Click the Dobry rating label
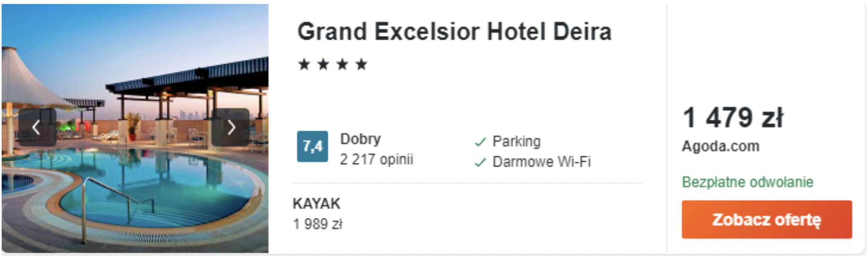This screenshot has width=868, height=262. [360, 139]
